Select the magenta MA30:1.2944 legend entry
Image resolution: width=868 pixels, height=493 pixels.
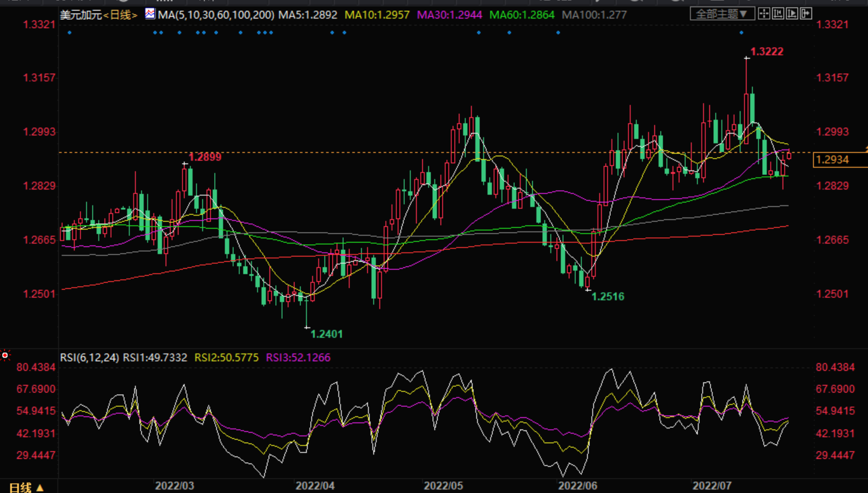tap(449, 15)
